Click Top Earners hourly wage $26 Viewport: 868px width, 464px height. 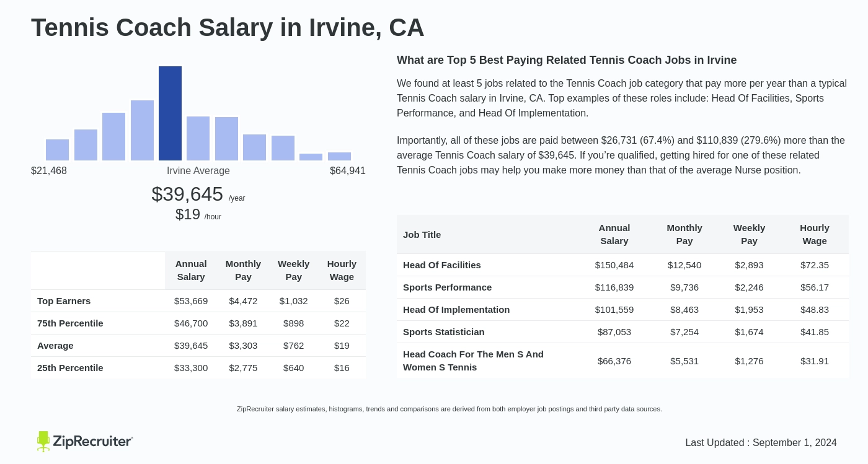342,301
